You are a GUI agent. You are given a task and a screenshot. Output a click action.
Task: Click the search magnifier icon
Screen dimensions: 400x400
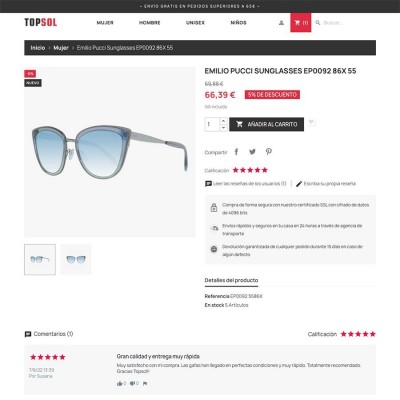tap(318, 23)
